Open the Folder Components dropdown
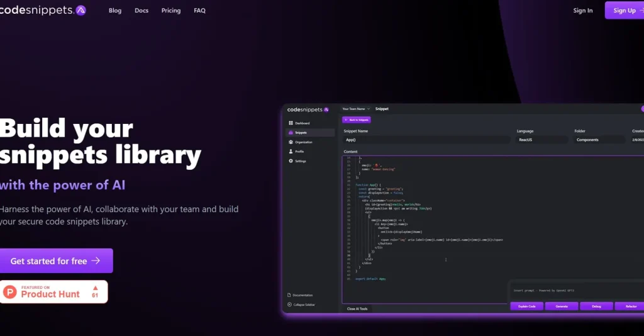This screenshot has height=336, width=644. tap(599, 140)
